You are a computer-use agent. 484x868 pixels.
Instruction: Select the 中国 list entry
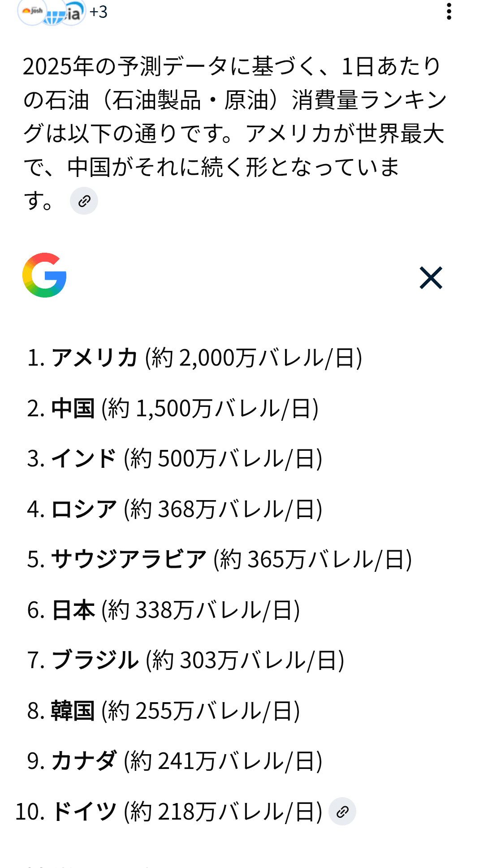tap(173, 408)
